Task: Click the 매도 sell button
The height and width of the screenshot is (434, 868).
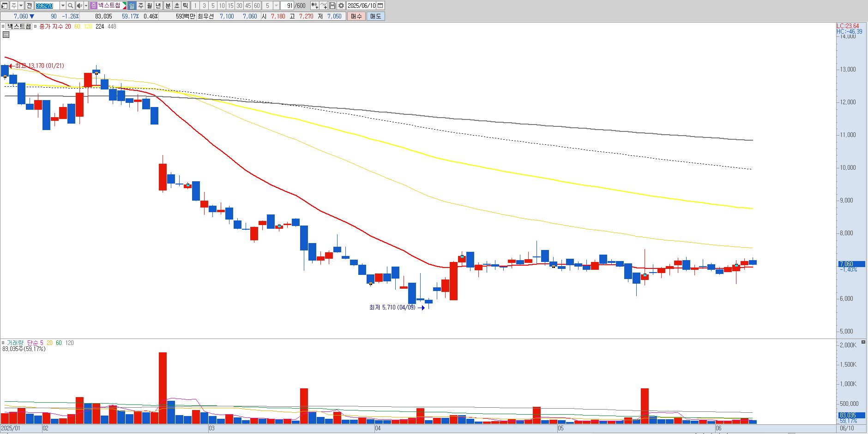Action: [376, 16]
